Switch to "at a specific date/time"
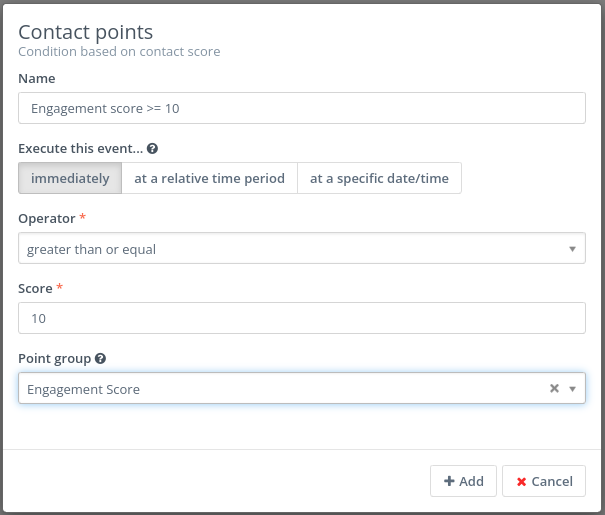 coord(379,178)
